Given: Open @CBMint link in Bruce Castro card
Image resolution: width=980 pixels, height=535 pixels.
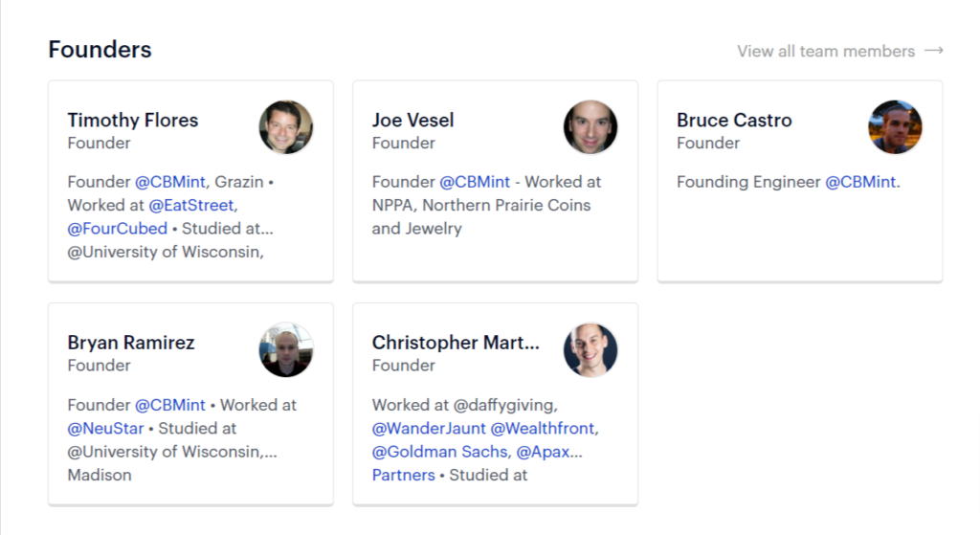Looking at the screenshot, I should [860, 182].
